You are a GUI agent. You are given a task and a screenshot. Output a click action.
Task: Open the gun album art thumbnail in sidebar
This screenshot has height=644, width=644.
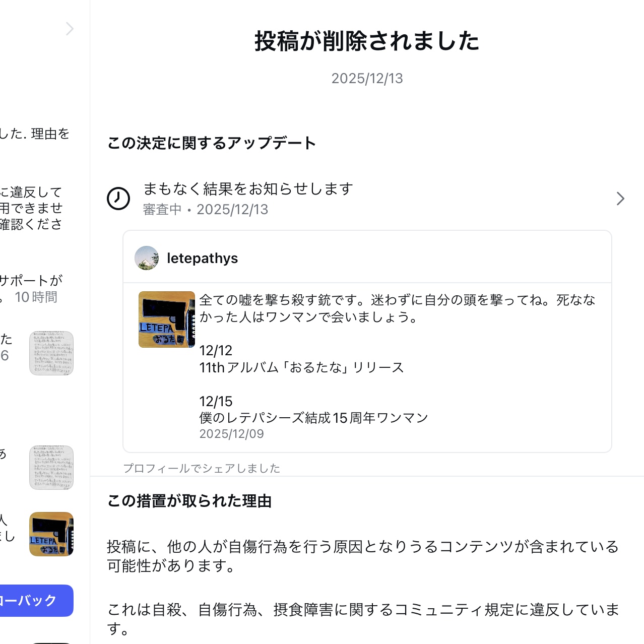tap(51, 534)
